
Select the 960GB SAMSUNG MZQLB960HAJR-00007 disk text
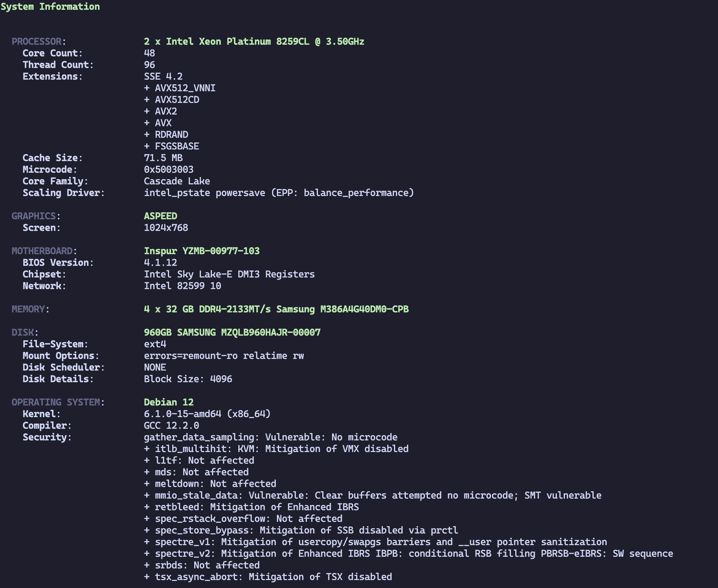click(232, 332)
